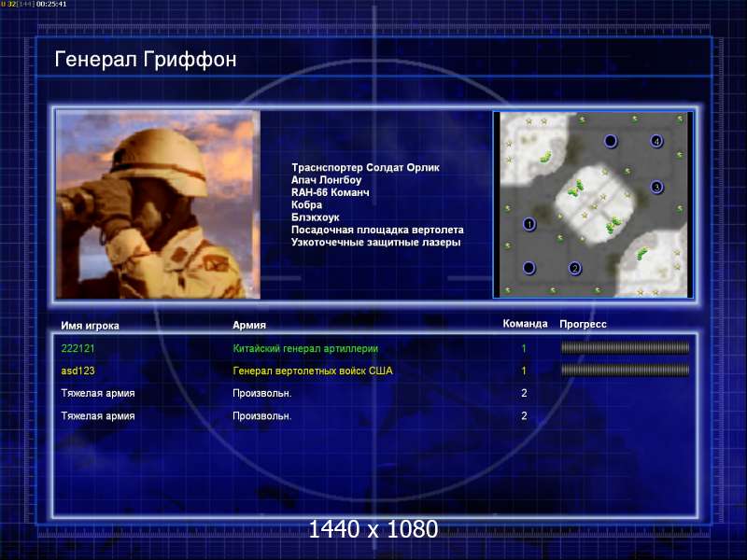Click the general's soldier portrait image
Screen dimensions: 747x560
(158, 204)
